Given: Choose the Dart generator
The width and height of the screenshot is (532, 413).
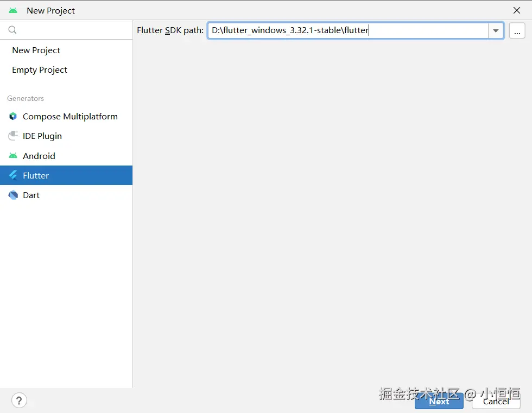Looking at the screenshot, I should (66, 195).
